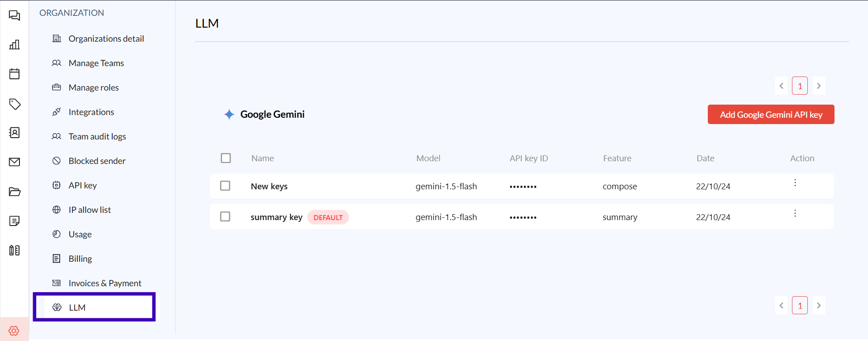Open action menu for New keys row
This screenshot has height=341, width=868.
[795, 183]
